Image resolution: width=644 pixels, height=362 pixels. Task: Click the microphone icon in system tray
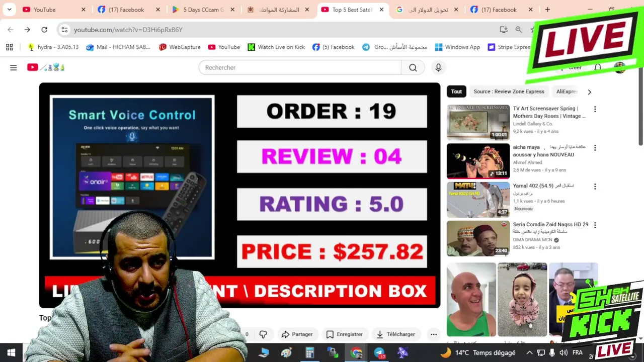(552, 353)
